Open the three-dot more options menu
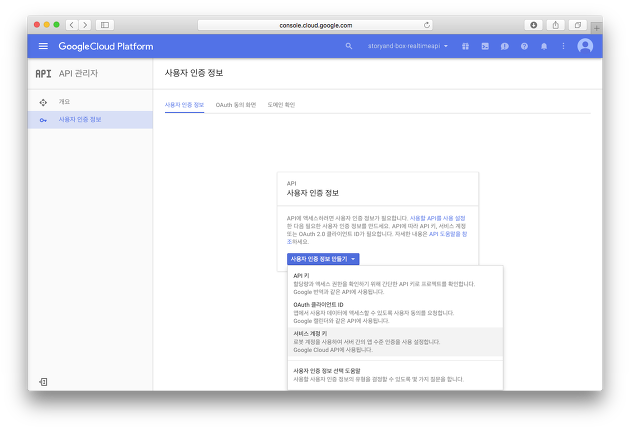The height and width of the screenshot is (430, 630). tap(563, 46)
